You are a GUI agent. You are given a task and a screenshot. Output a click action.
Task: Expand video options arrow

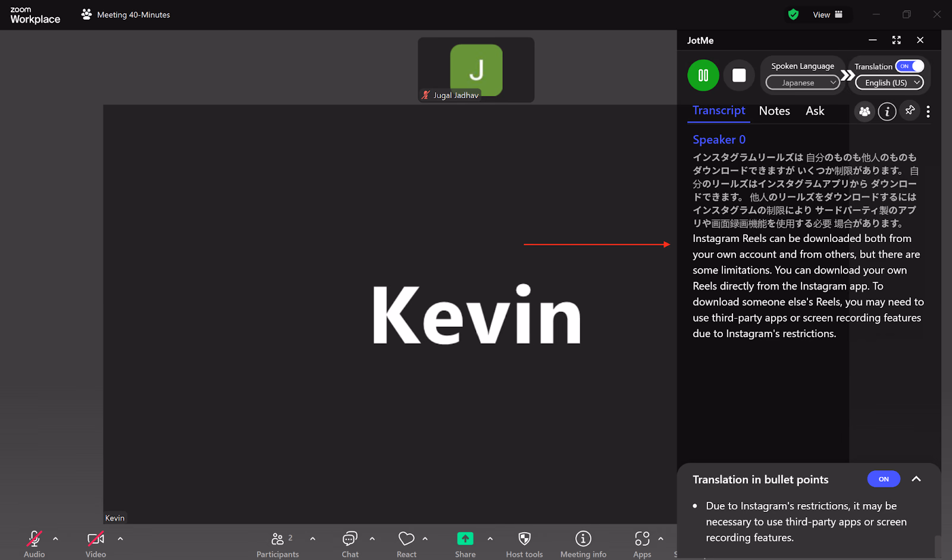(x=120, y=539)
